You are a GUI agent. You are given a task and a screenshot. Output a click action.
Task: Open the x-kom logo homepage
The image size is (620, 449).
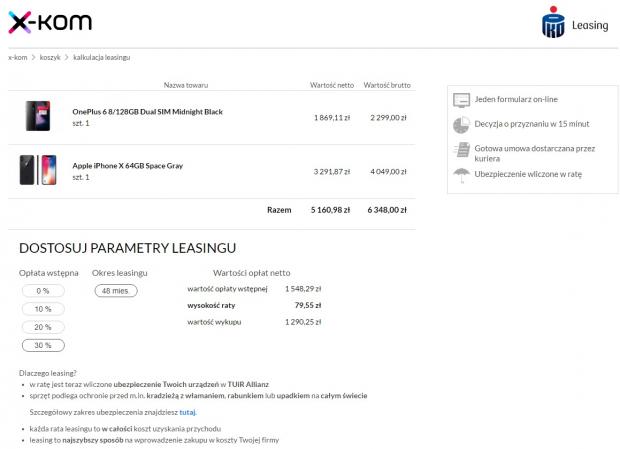coord(50,22)
